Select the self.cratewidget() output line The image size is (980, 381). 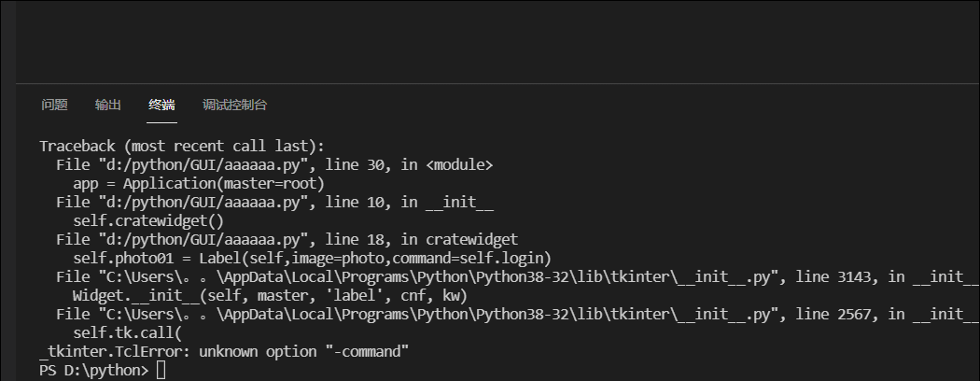(x=148, y=220)
